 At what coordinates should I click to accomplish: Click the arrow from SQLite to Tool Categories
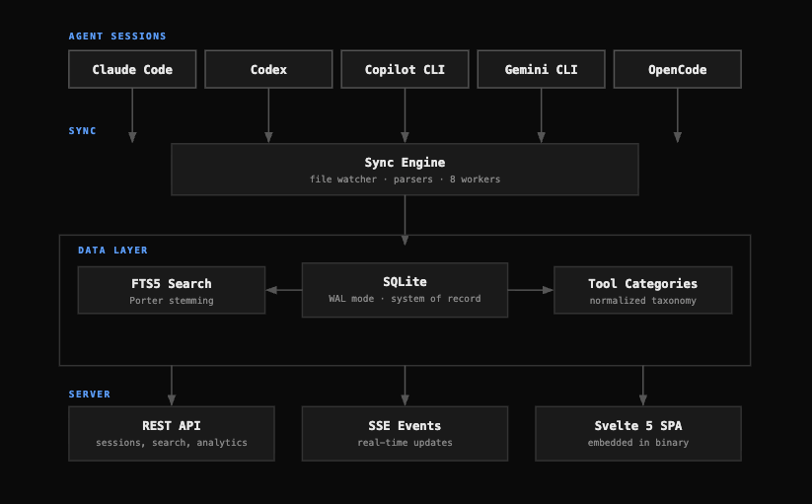531,290
